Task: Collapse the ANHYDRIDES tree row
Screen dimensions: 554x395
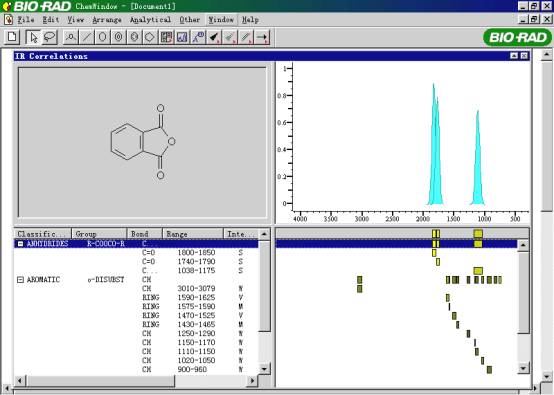Action: [x=20, y=244]
